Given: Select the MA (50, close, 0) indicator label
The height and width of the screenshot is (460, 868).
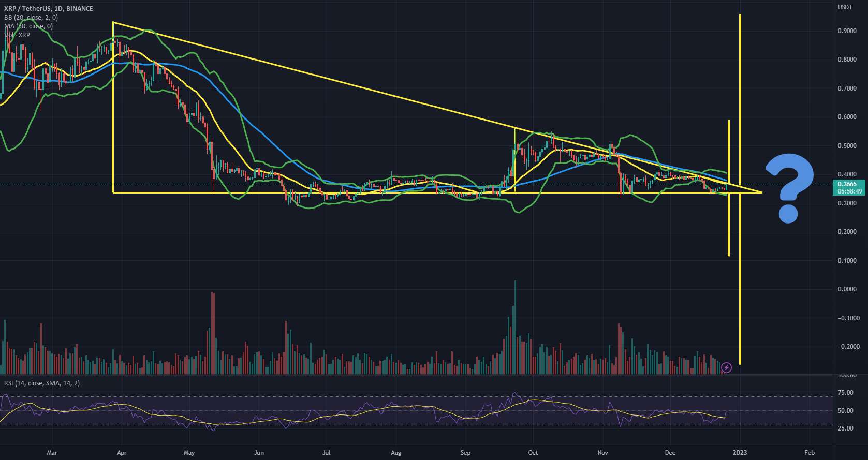Looking at the screenshot, I should [x=28, y=26].
